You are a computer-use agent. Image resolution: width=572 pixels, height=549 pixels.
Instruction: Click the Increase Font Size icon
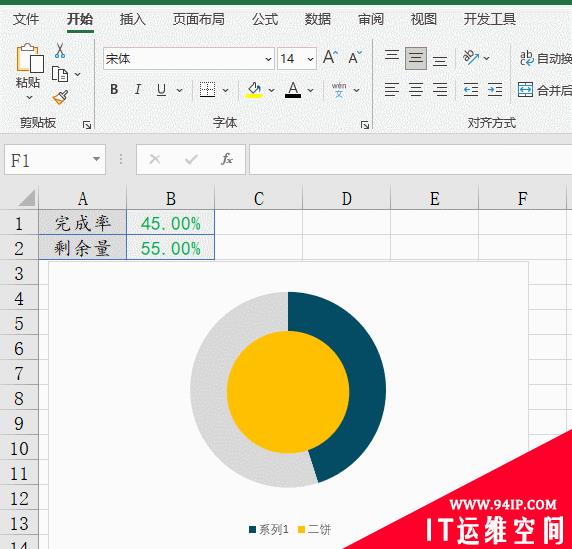pos(331,58)
